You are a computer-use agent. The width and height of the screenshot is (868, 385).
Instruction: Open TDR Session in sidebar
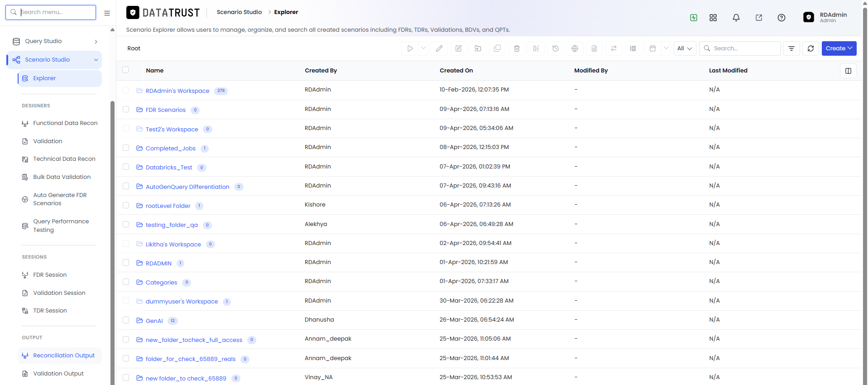60,311
